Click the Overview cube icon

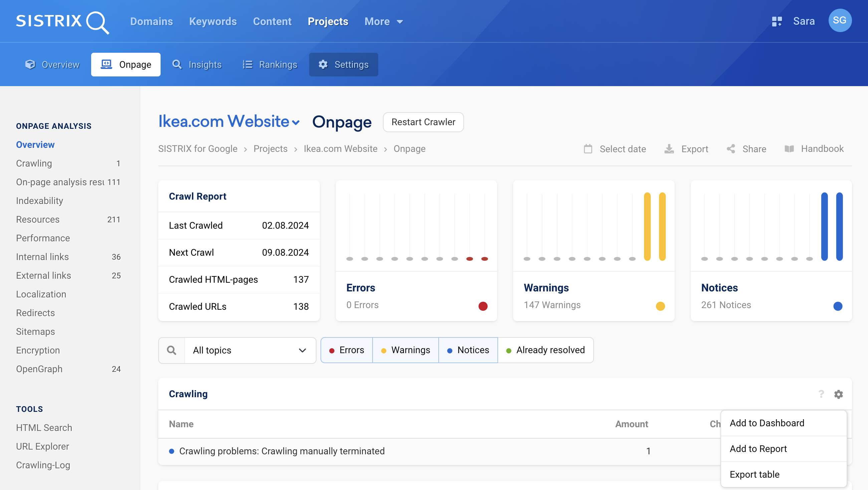pos(30,64)
